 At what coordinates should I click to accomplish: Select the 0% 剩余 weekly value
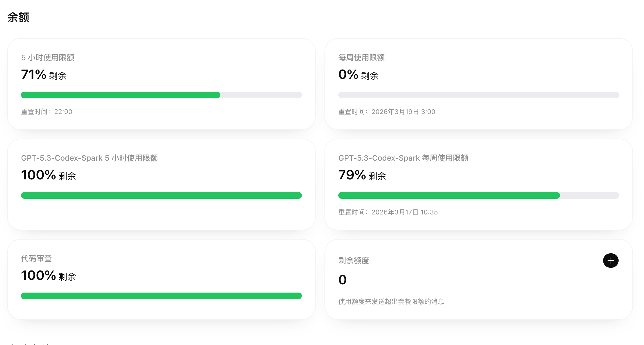point(358,75)
